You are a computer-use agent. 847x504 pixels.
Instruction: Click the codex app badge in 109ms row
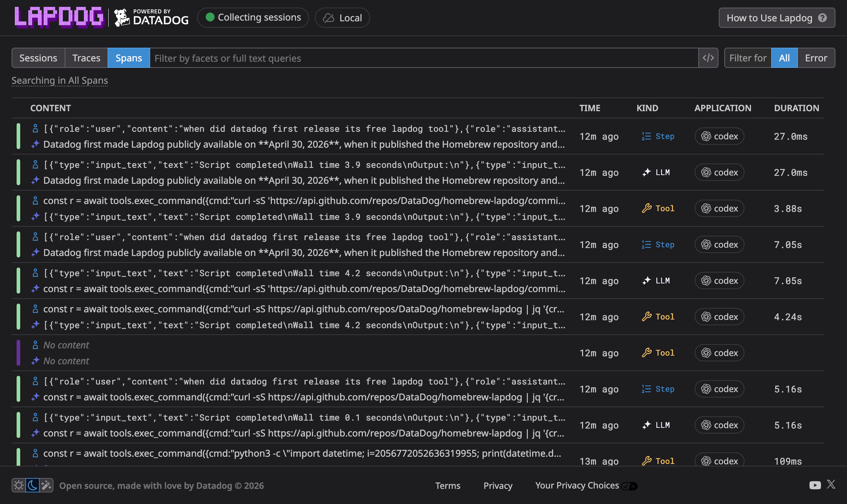(x=719, y=460)
